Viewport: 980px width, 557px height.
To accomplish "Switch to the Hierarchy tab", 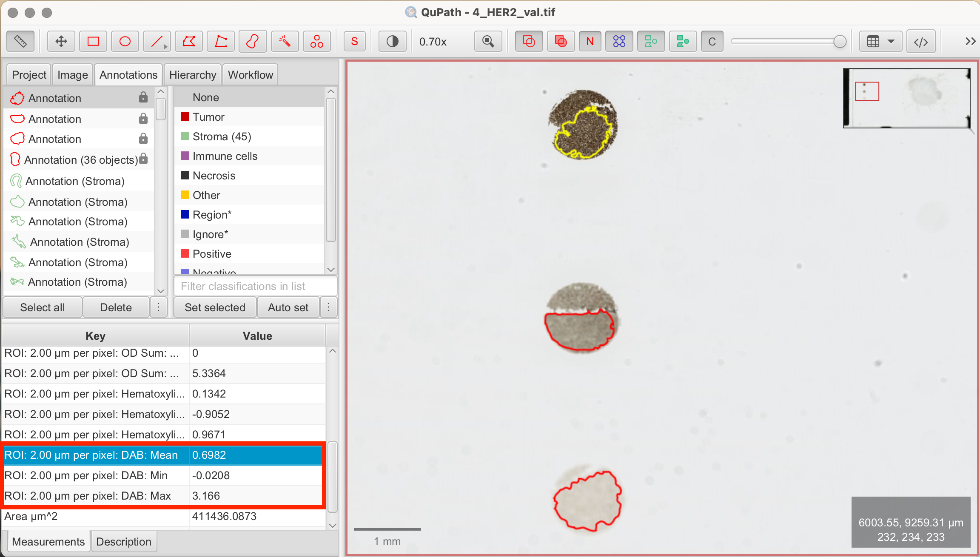I will click(x=192, y=74).
